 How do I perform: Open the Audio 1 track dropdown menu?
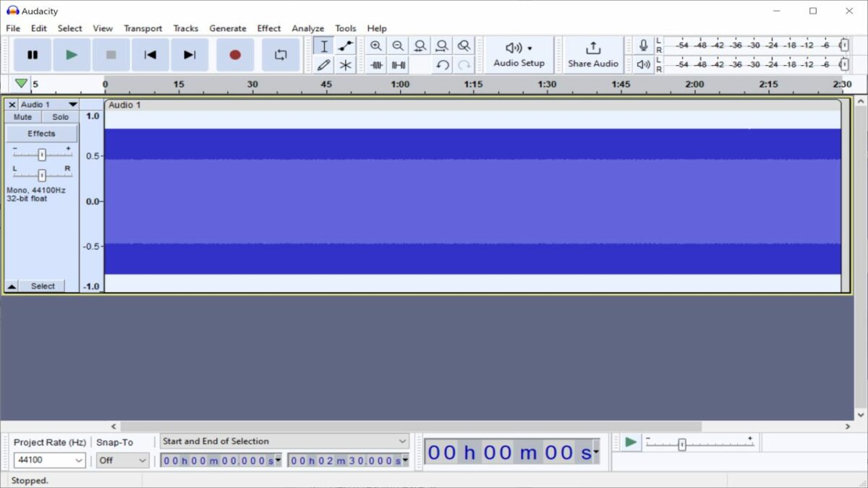coord(48,105)
